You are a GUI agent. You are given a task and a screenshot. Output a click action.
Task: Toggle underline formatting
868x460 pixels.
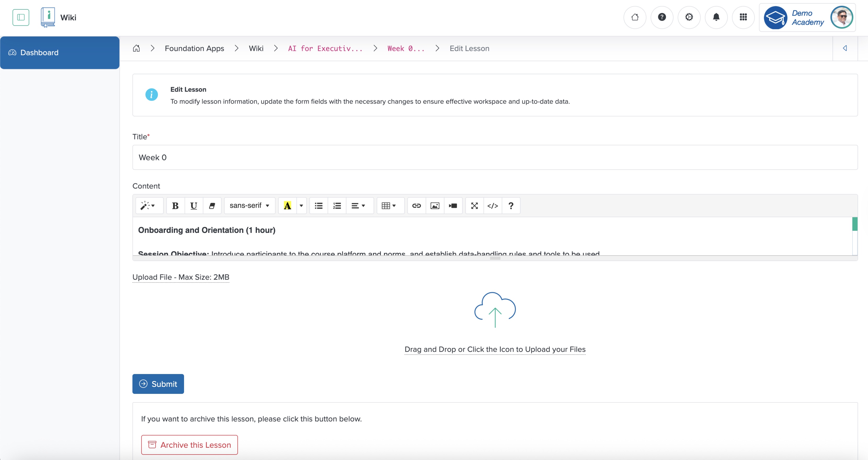coord(194,205)
